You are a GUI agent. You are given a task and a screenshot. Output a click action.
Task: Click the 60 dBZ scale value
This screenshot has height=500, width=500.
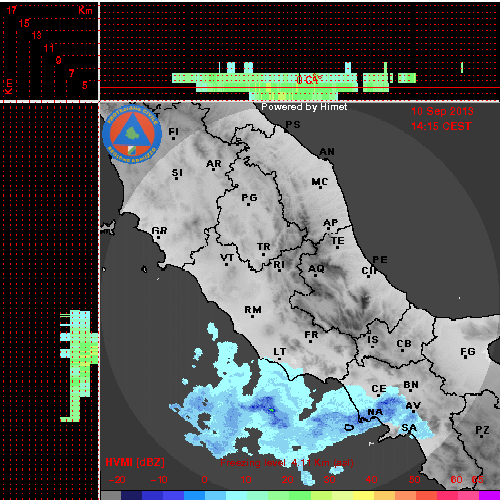pyautogui.click(x=456, y=480)
